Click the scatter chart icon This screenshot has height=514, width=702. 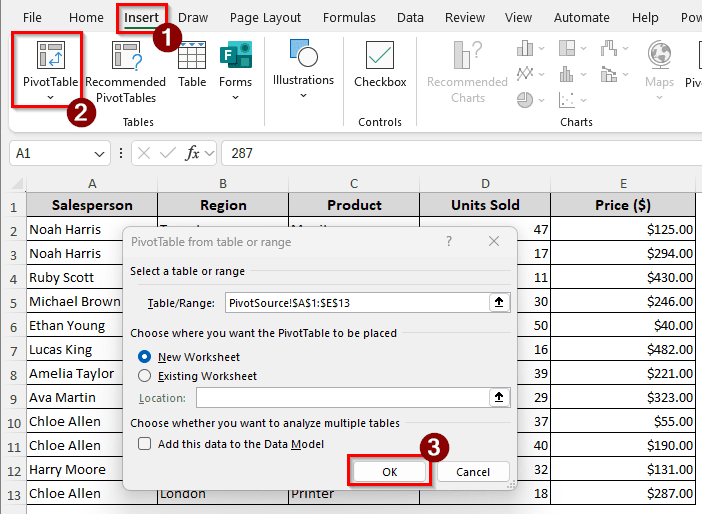(x=567, y=99)
